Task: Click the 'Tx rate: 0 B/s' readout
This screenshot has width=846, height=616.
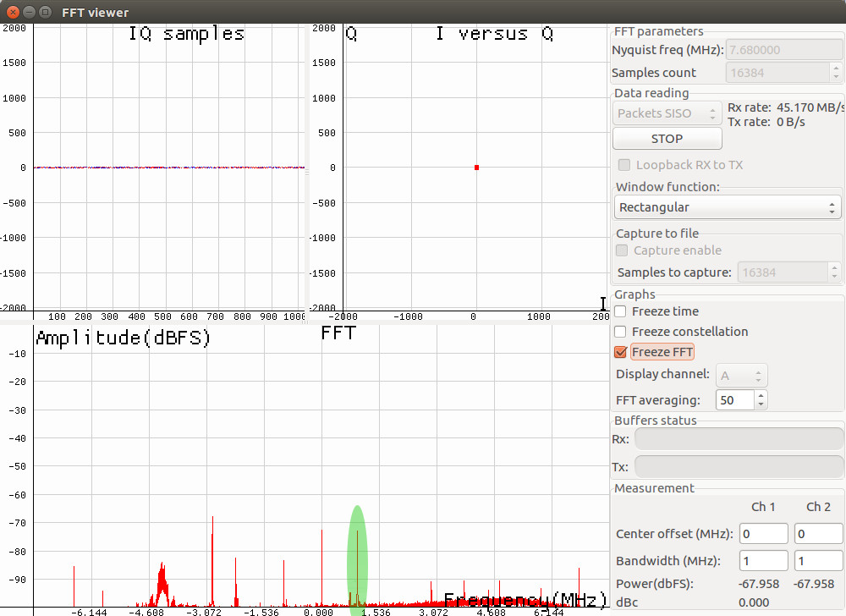Action: point(766,122)
